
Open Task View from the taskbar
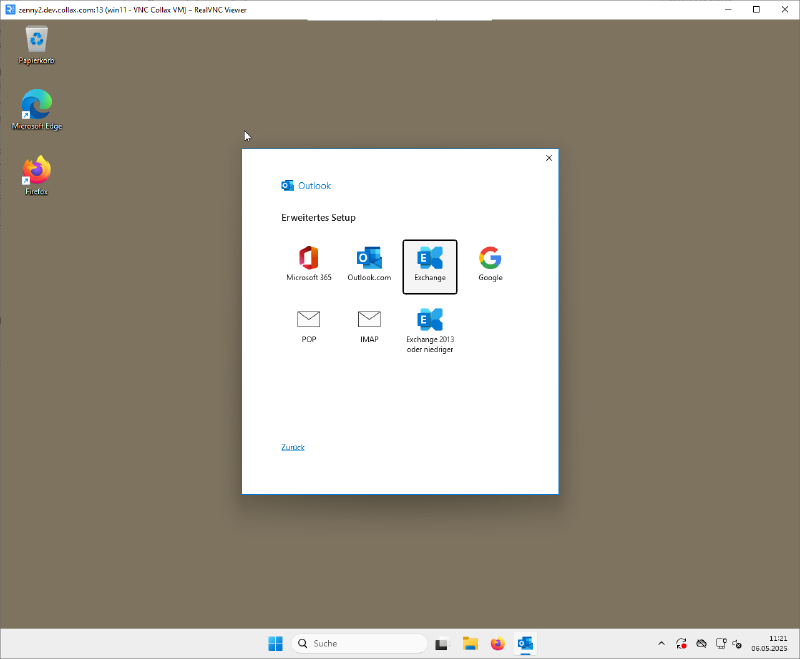coord(441,644)
